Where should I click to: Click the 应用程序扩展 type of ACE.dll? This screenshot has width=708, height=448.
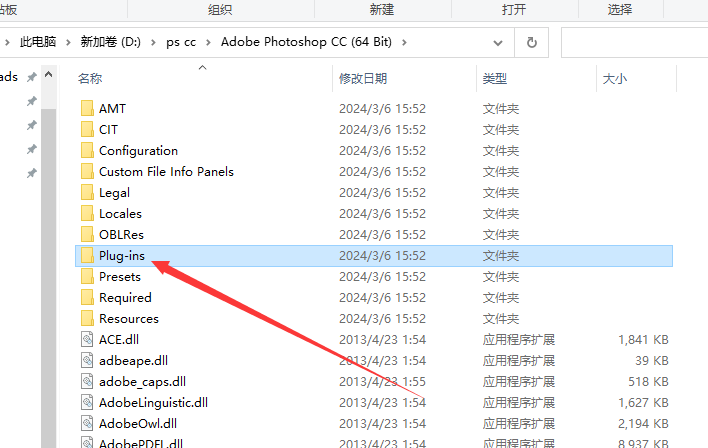[x=518, y=340]
